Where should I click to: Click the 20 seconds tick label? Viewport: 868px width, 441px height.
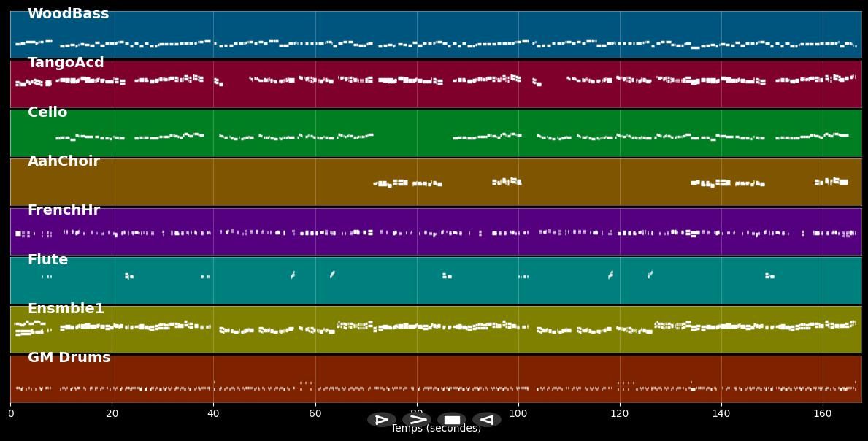tap(112, 414)
